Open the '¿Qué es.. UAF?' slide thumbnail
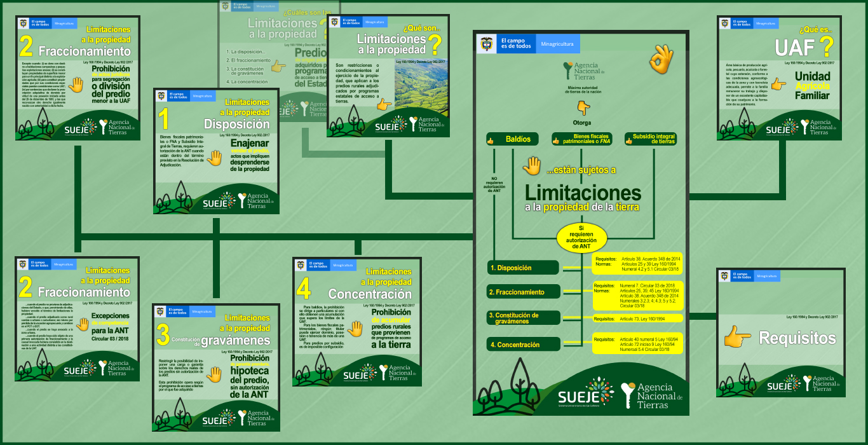The height and width of the screenshot is (445, 868). 780,78
